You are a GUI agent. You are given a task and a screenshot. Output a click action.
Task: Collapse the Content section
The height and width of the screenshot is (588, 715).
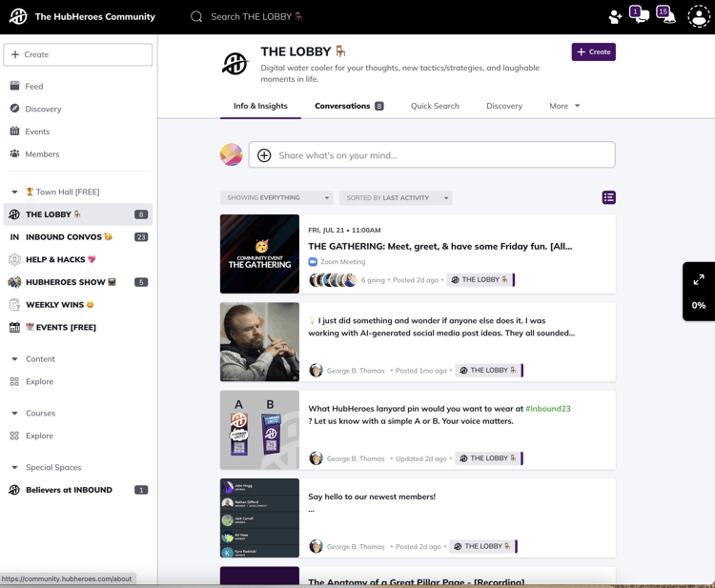coord(14,359)
